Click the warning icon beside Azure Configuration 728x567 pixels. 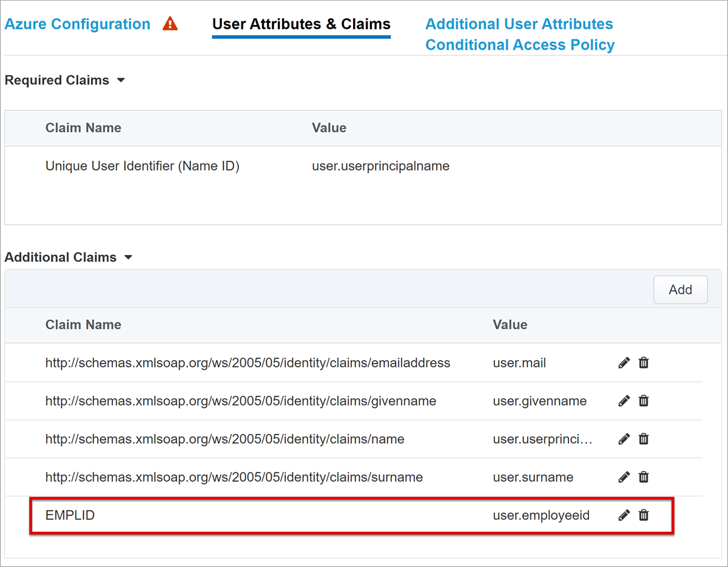tap(170, 24)
